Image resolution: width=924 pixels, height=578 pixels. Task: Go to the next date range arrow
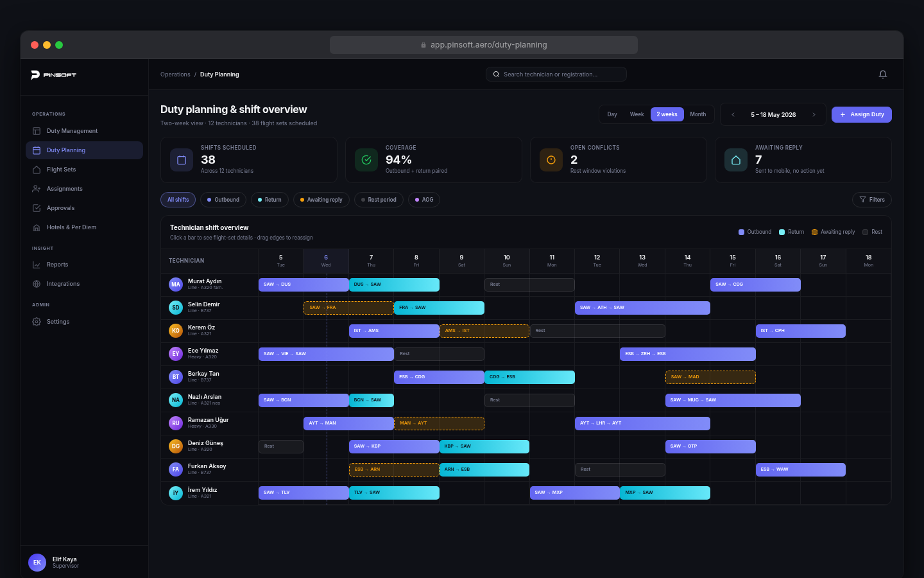[814, 115]
